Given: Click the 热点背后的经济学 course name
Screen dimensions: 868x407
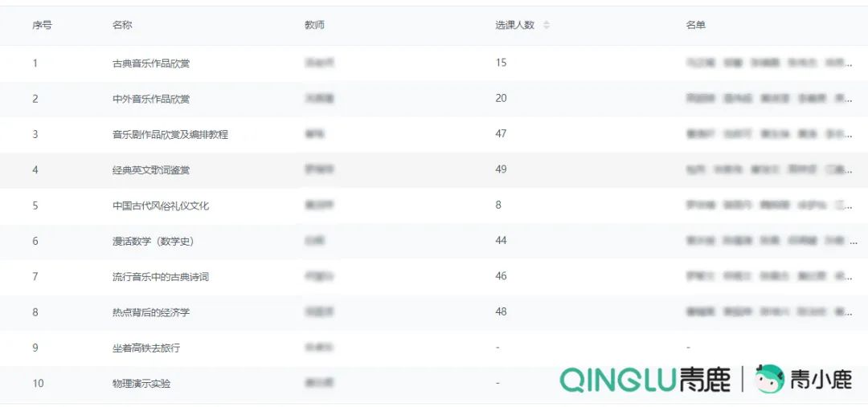Looking at the screenshot, I should 151,312.
